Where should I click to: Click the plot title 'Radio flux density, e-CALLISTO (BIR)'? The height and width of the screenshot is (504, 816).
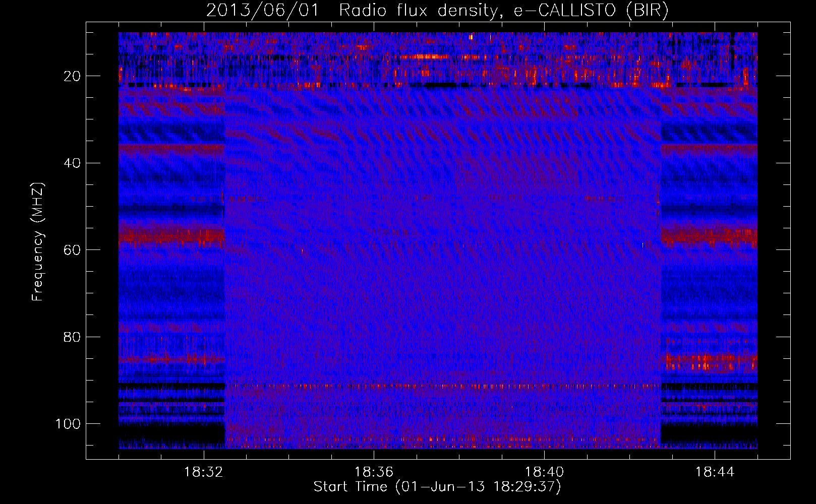pos(503,11)
